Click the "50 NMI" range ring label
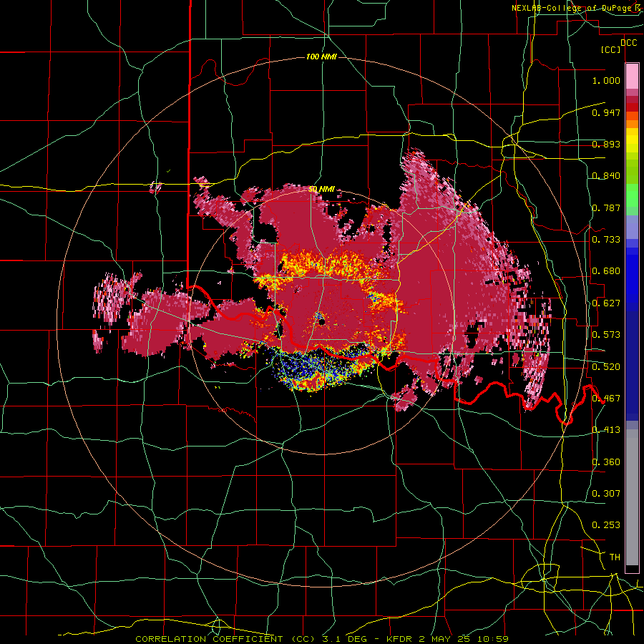 coord(321,190)
